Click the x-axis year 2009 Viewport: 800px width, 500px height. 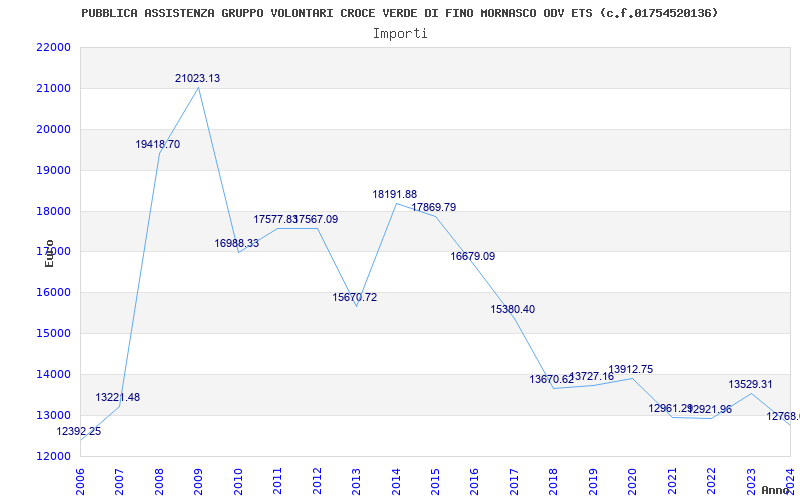[198, 482]
